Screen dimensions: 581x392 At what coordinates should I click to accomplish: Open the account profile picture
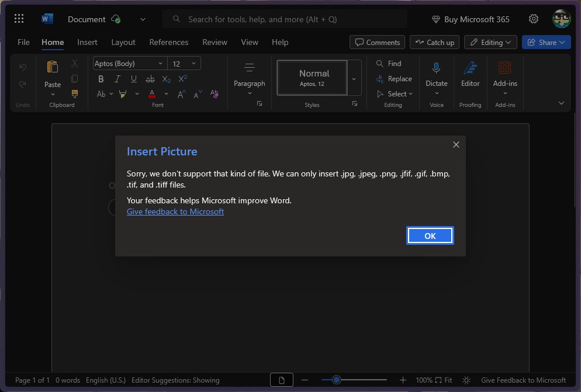(x=561, y=19)
